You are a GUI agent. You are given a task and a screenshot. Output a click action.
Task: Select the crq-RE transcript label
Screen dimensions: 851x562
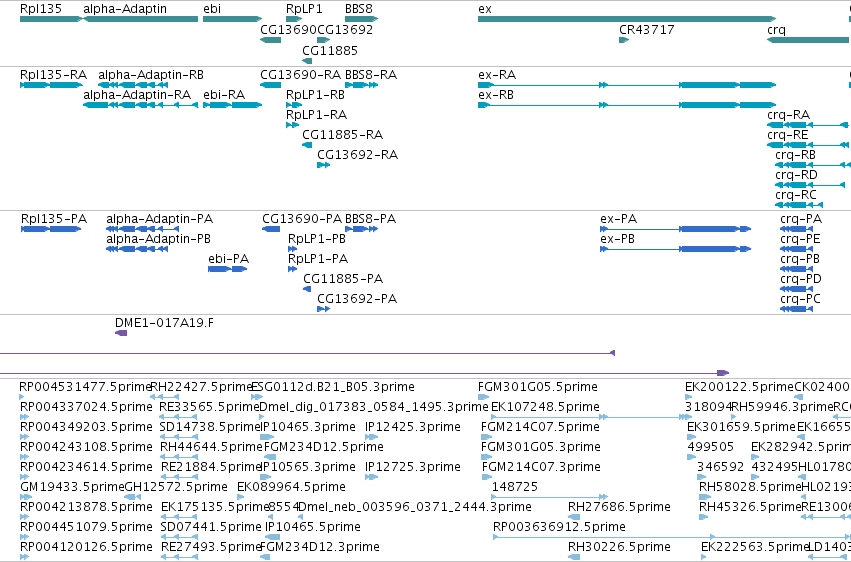pyautogui.click(x=788, y=135)
